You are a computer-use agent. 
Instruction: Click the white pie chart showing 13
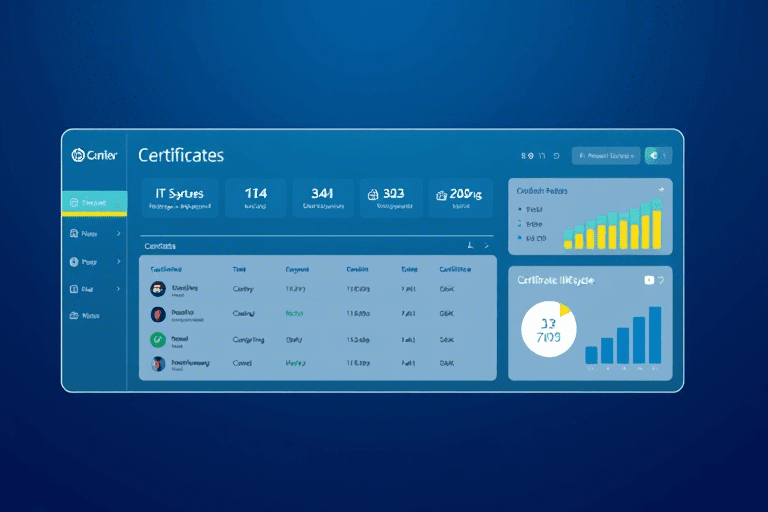549,329
